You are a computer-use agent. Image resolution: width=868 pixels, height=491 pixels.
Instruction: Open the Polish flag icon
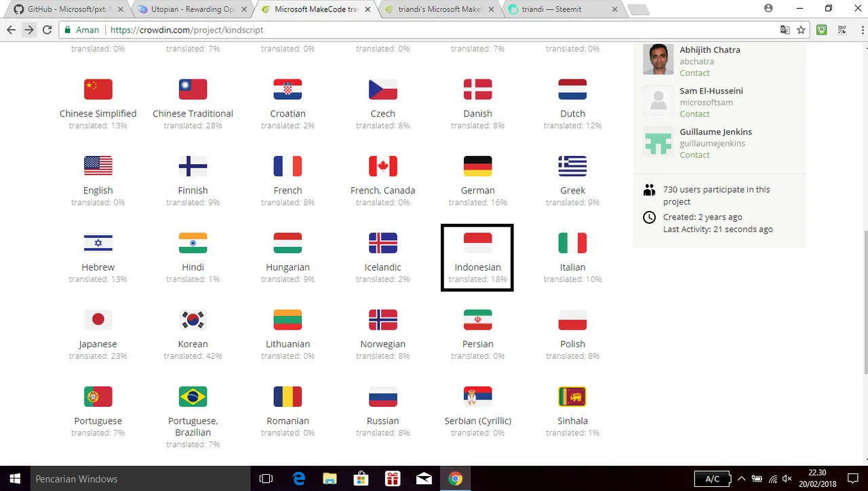click(572, 320)
